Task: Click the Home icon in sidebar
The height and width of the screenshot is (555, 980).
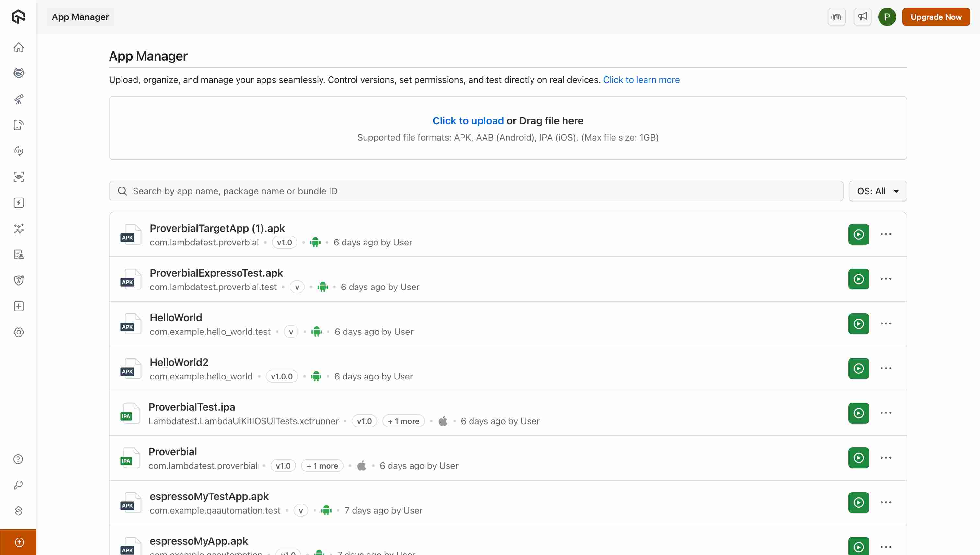Action: 18,48
